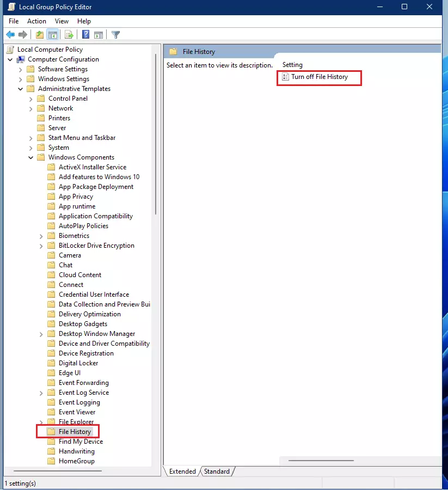Click the Back navigation arrow
This screenshot has width=448, height=490.
(10, 34)
